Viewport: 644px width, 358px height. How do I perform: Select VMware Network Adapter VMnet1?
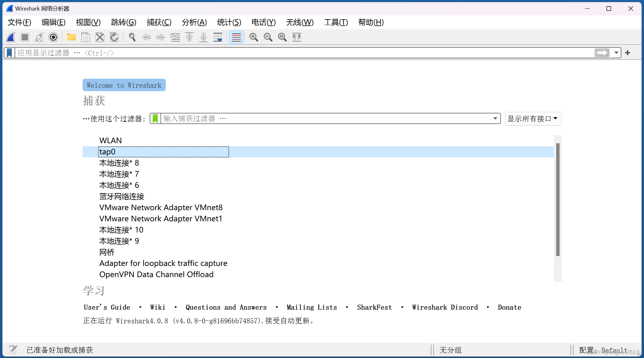[318, 219]
